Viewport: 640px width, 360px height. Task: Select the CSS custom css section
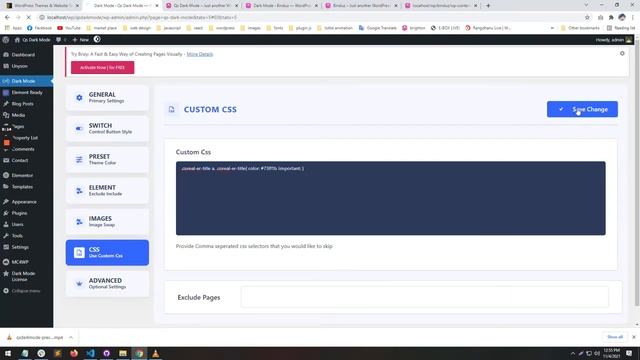point(107,253)
